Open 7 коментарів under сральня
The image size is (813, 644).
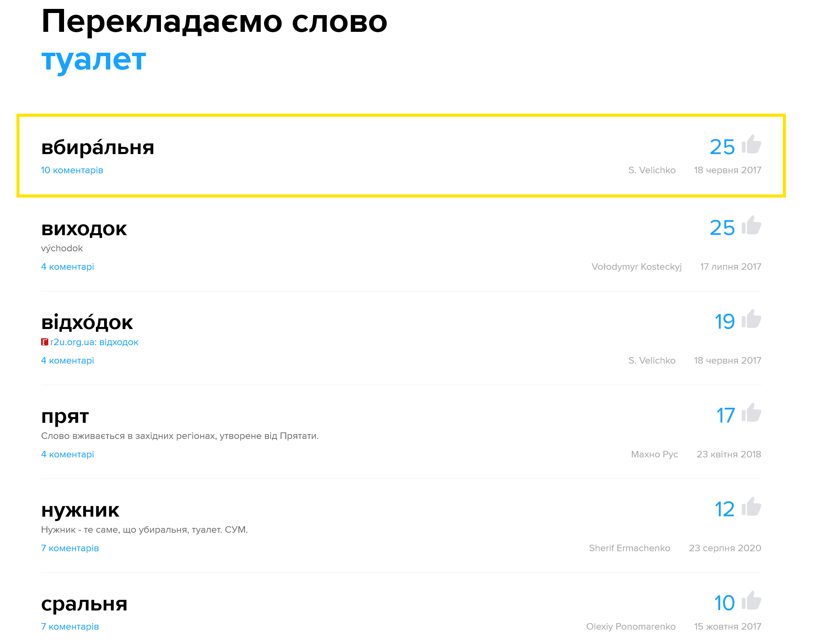pos(70,627)
